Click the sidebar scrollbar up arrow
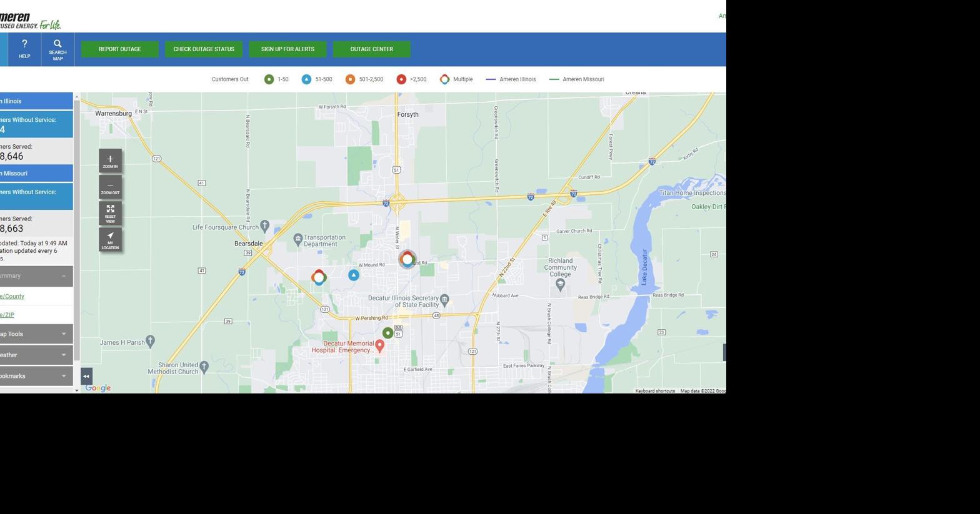This screenshot has height=514, width=980. (x=77, y=96)
